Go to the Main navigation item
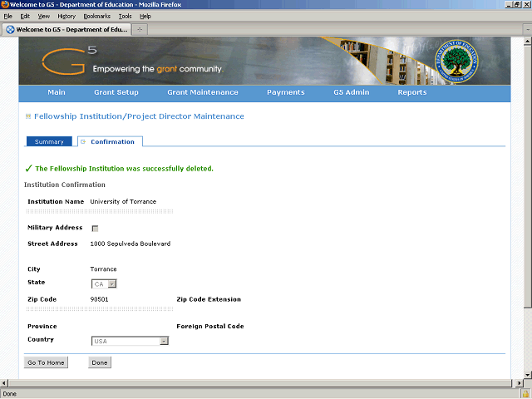The image size is (532, 399). [x=57, y=92]
